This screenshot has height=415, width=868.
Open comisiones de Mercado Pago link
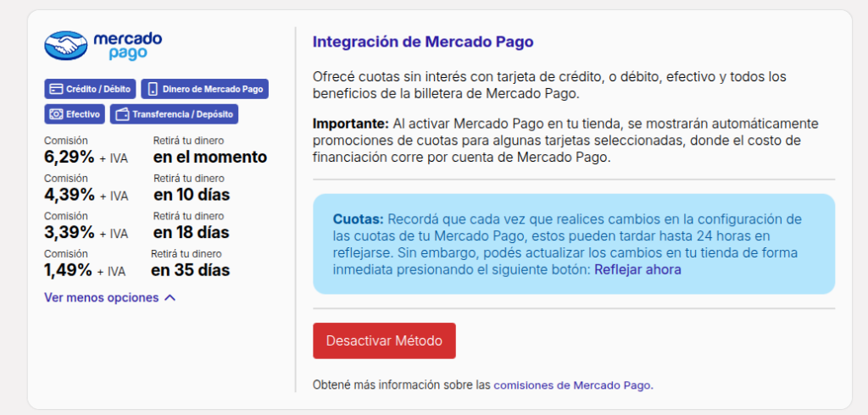tap(574, 385)
